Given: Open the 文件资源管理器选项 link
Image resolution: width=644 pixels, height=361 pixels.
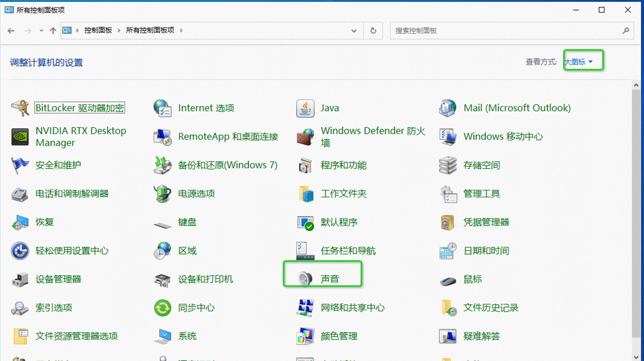Looking at the screenshot, I should [77, 336].
